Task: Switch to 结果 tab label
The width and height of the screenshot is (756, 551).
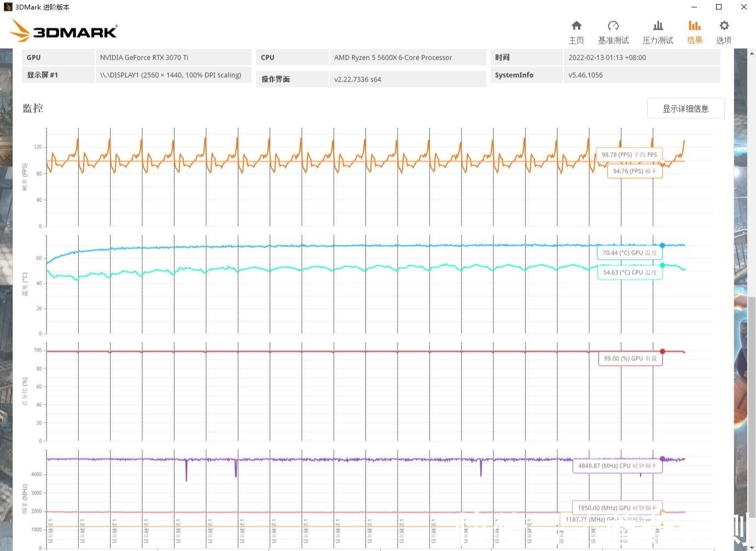Action: pyautogui.click(x=695, y=40)
